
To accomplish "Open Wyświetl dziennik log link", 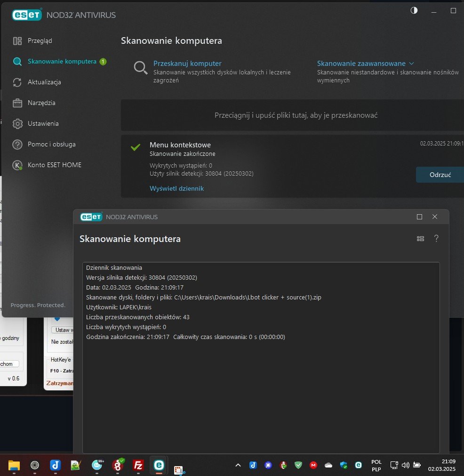I will [x=176, y=188].
